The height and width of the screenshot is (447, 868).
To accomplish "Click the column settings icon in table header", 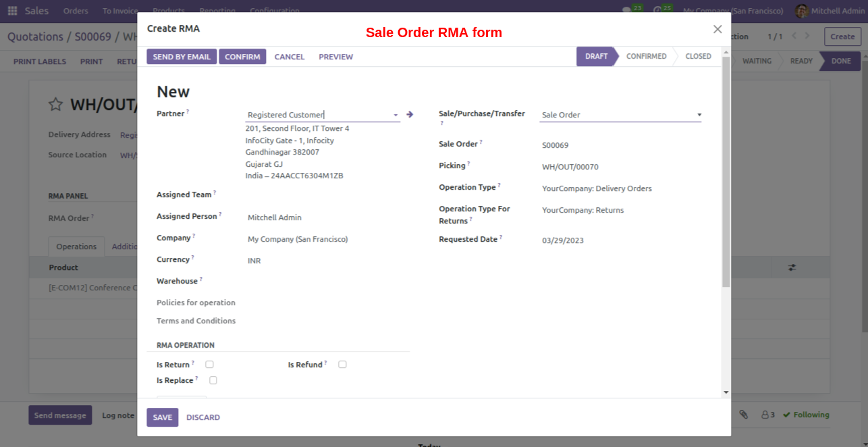I will [x=792, y=267].
